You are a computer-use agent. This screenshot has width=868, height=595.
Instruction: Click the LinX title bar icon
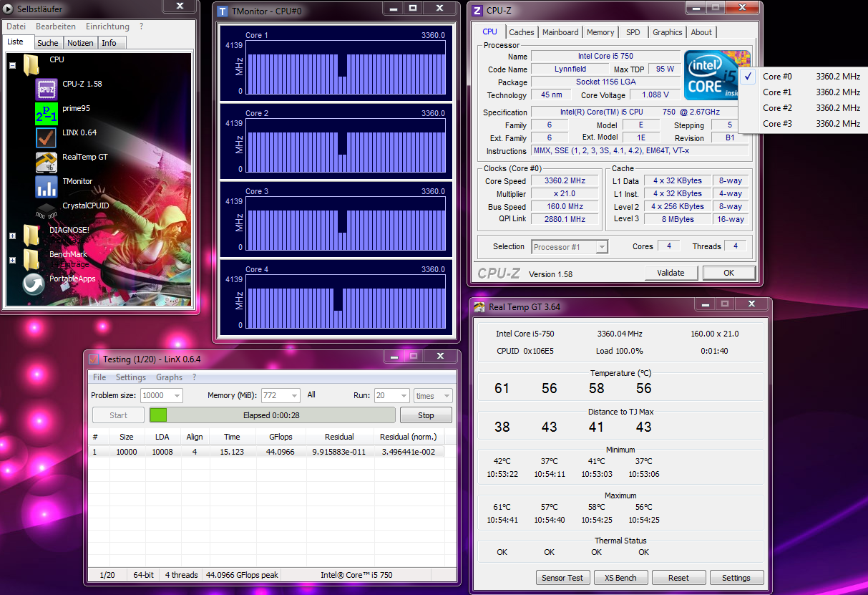pyautogui.click(x=94, y=359)
